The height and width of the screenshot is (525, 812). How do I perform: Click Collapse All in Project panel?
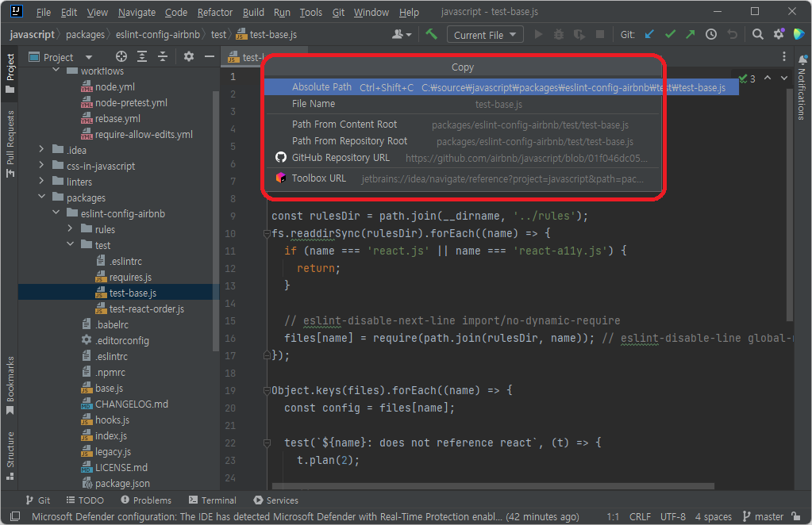[x=163, y=56]
